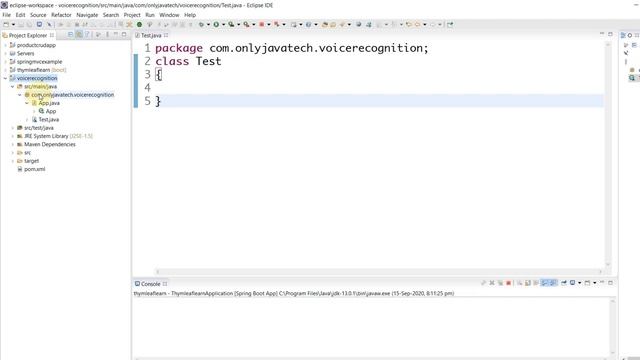Expand the Maven Dependencies node
640x360 pixels.
(x=12, y=144)
